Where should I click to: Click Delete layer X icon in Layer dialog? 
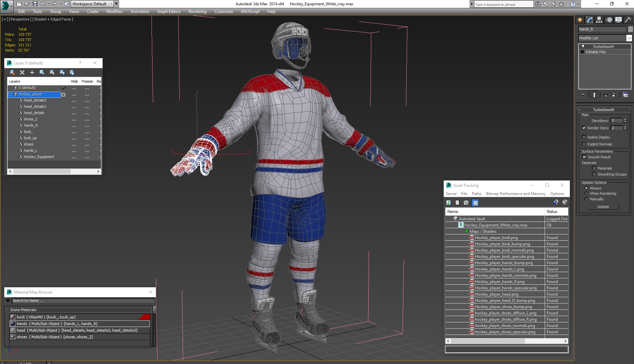[22, 72]
